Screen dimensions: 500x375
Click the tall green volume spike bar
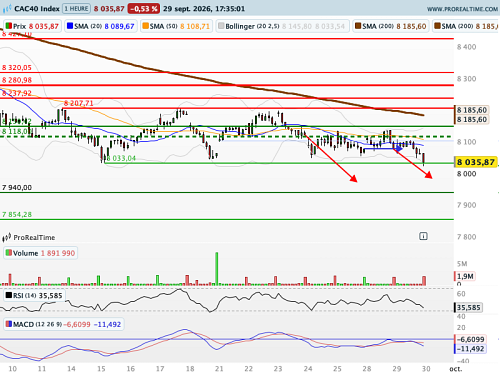point(217,269)
